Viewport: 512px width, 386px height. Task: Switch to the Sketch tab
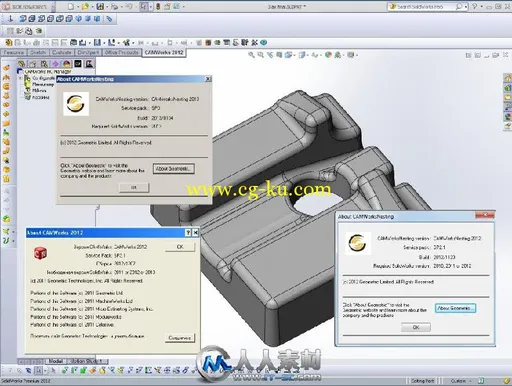(x=38, y=53)
